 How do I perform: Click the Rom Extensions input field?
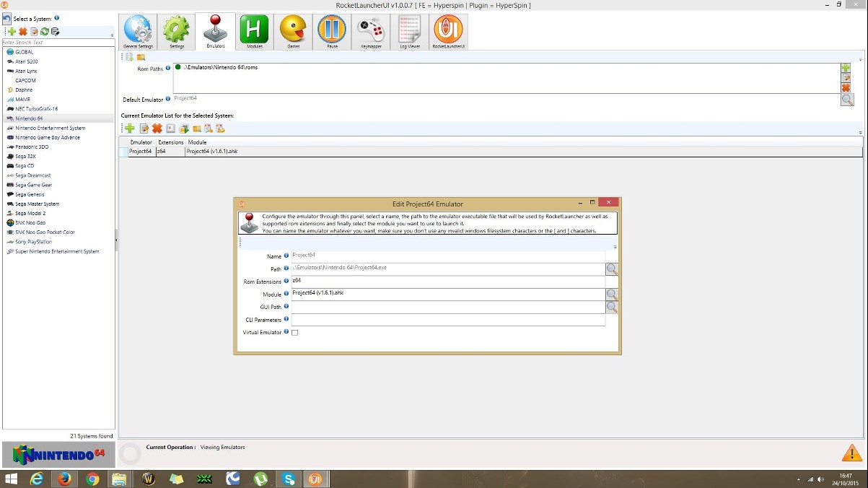(448, 282)
